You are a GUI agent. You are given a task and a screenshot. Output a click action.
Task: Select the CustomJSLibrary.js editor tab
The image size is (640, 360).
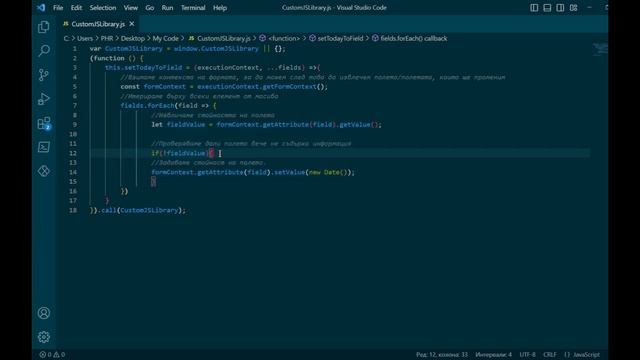tap(98, 24)
